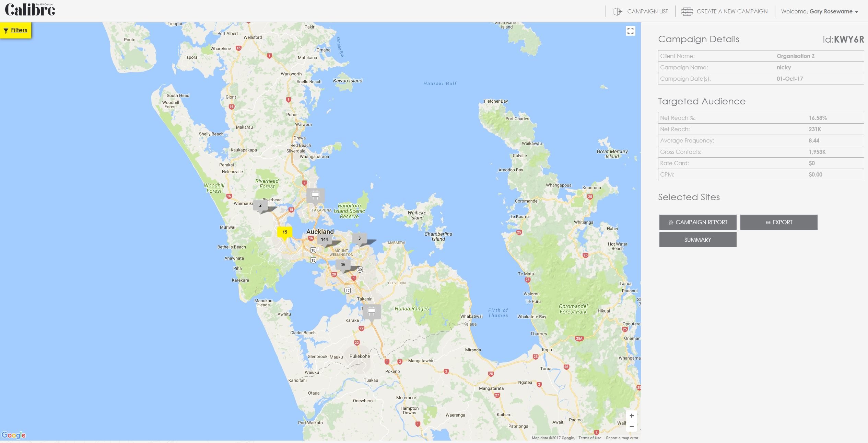The height and width of the screenshot is (443, 868).
Task: Click the 144 sites cluster marker
Action: point(324,239)
